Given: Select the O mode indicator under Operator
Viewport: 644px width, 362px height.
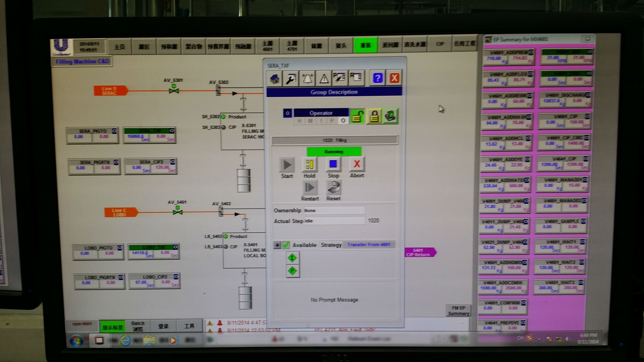Looking at the screenshot, I should [x=343, y=121].
